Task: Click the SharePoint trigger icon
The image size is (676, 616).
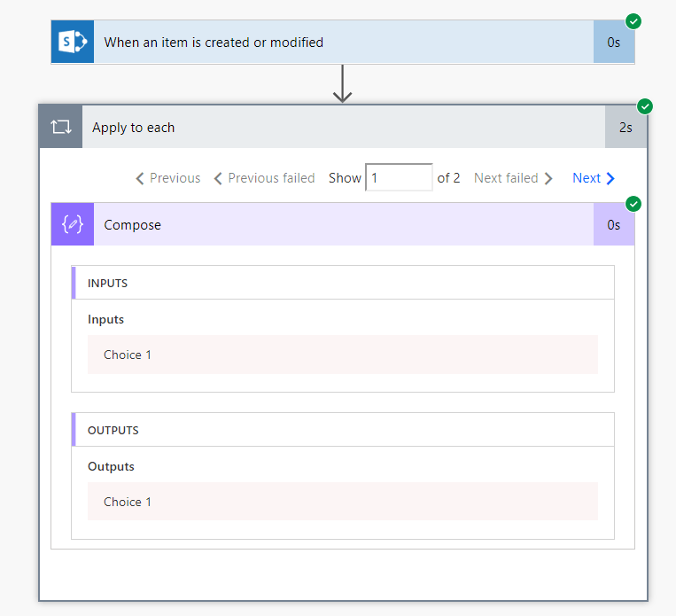Action: point(73,42)
